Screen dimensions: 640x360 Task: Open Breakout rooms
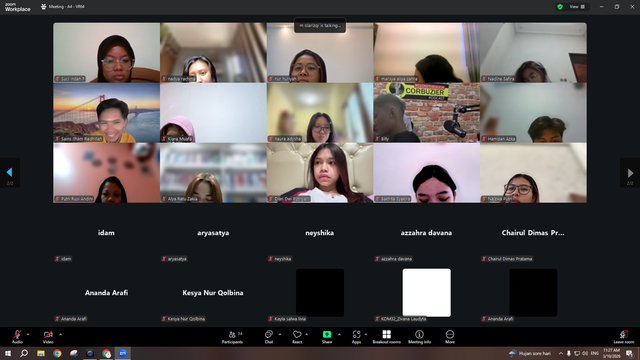tap(387, 337)
